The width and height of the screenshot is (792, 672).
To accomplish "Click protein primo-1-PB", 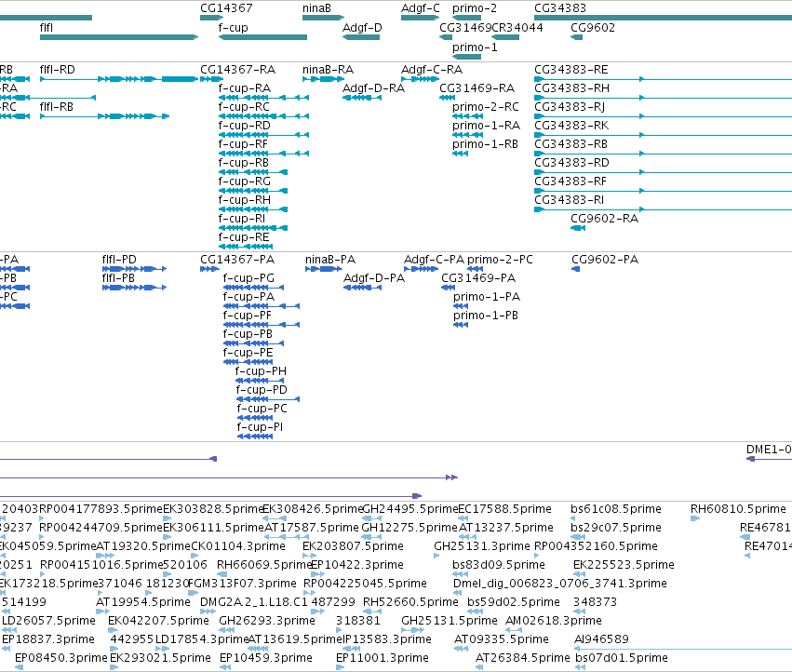I will 461,325.
